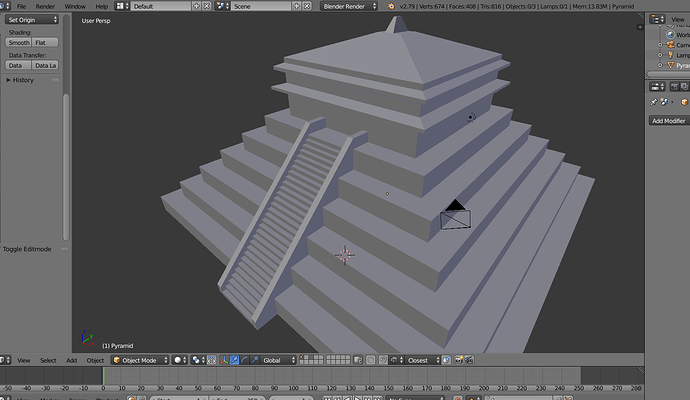This screenshot has height=400, width=690.
Task: Toggle lock layers to scene button
Action: tap(358, 360)
